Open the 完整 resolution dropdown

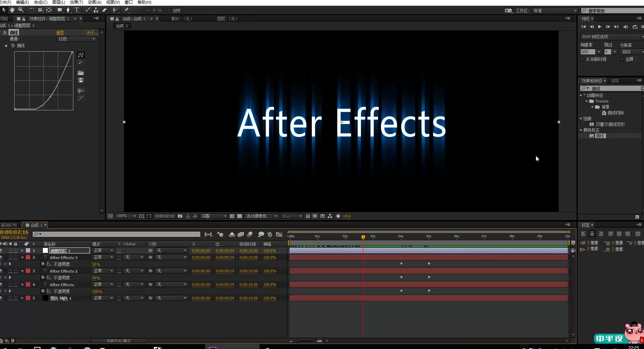[x=213, y=216]
